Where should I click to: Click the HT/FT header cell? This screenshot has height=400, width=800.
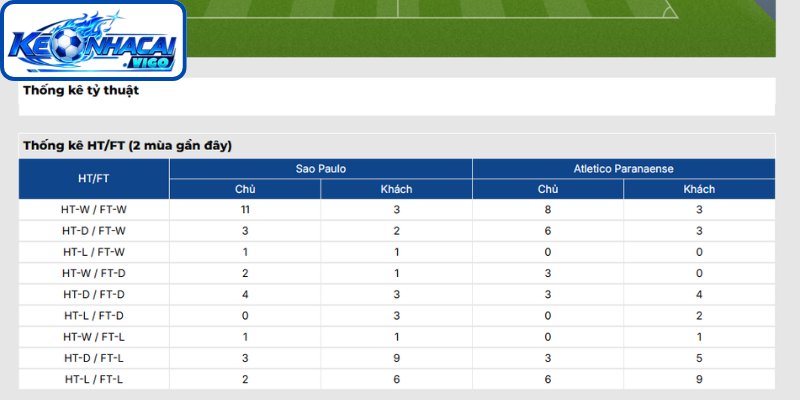point(94,179)
